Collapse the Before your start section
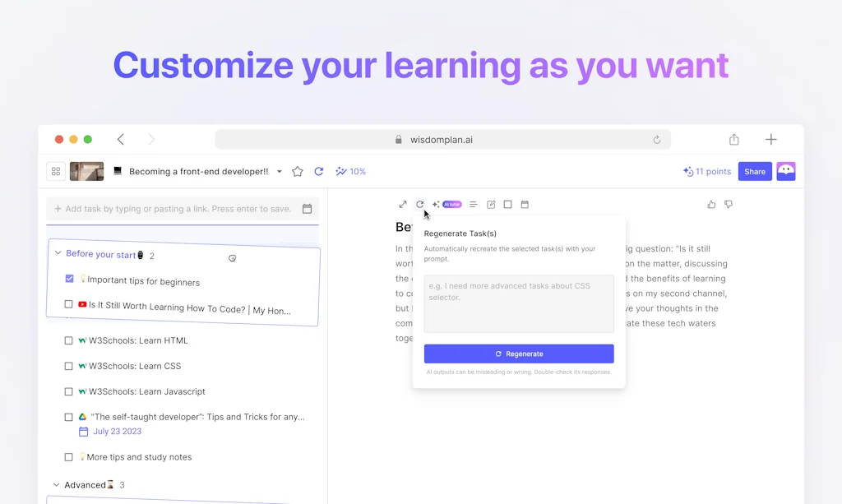Screen dimensions: 842x504 click(58, 255)
